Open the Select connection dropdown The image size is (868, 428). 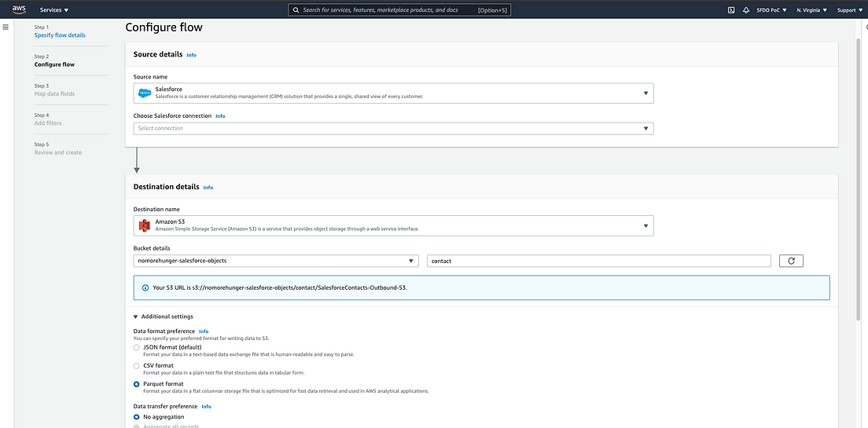394,128
